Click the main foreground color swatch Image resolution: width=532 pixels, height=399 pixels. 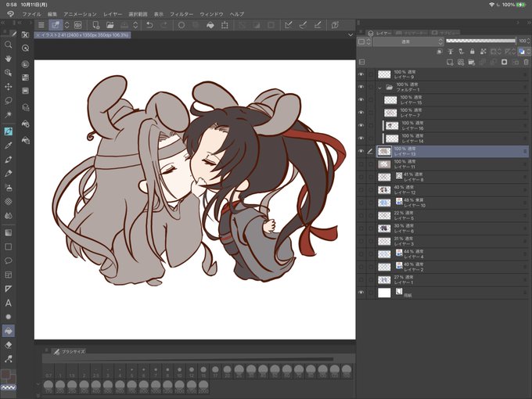5,375
